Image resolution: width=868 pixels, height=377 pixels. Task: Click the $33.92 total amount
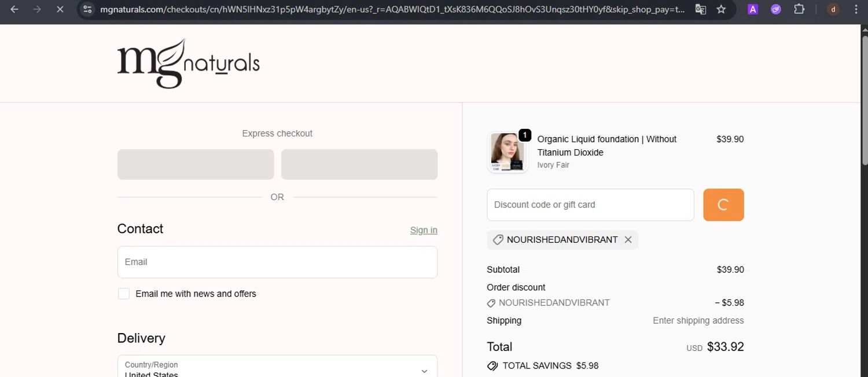coord(726,347)
